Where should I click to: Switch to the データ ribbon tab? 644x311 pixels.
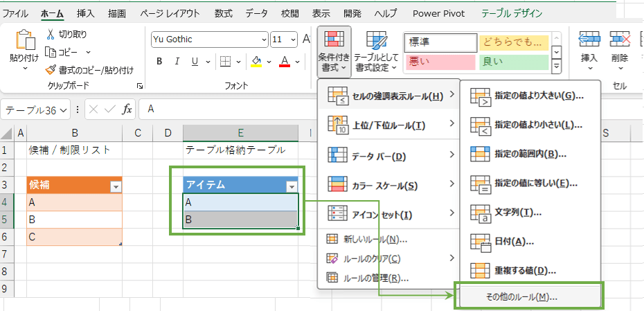(257, 14)
